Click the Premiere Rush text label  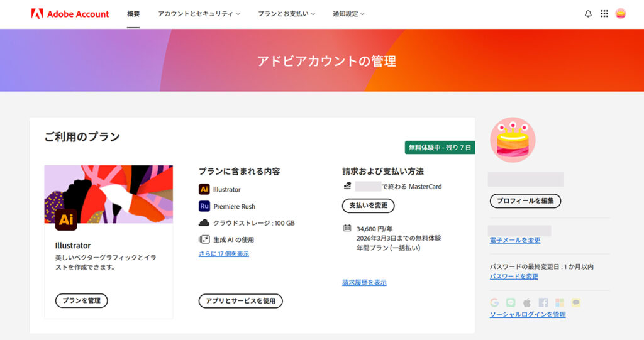(x=234, y=207)
